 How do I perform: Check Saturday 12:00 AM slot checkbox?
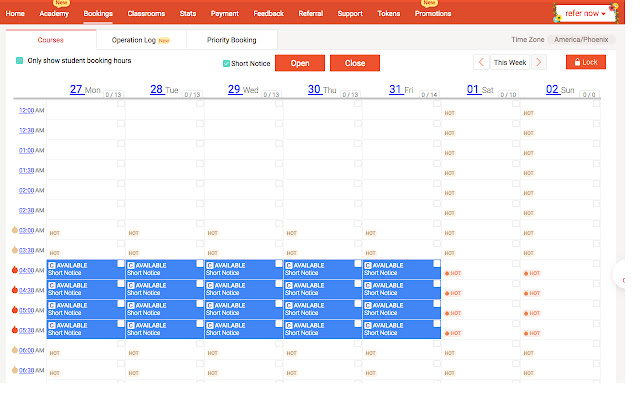point(516,104)
